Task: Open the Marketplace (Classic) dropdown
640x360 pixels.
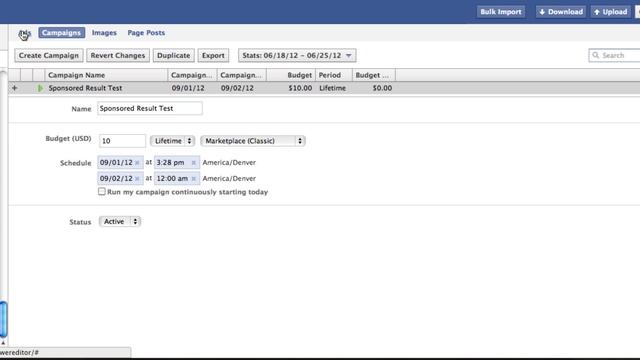Action: coord(253,141)
